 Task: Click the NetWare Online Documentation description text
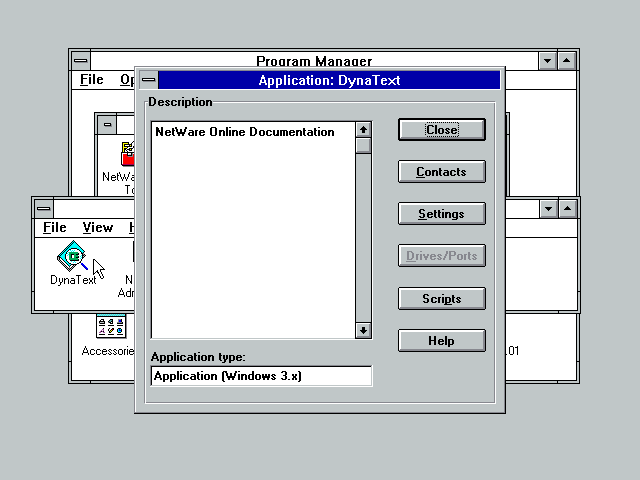click(x=245, y=132)
